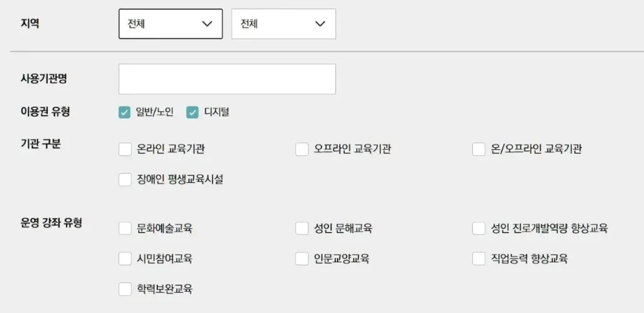Check the 오프라인 교육기관 checkbox
The image size is (644, 313).
[x=302, y=149]
